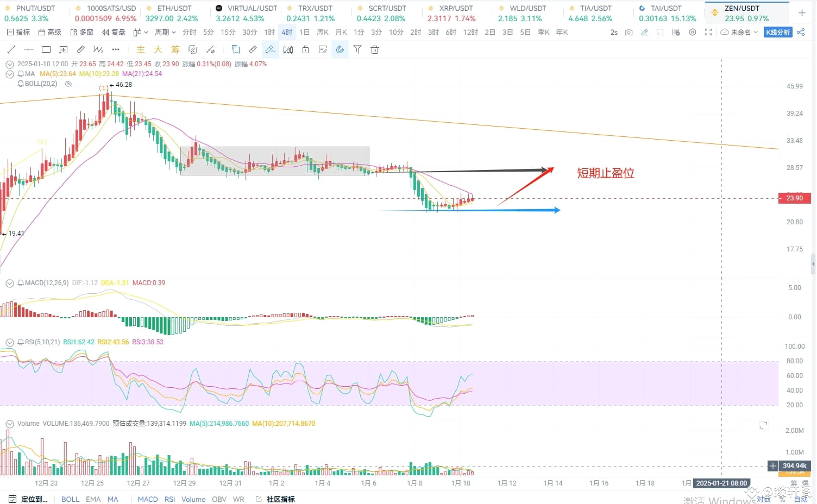Select the trend line drawing tool
Viewport: 817px width, 504px height.
11,49
